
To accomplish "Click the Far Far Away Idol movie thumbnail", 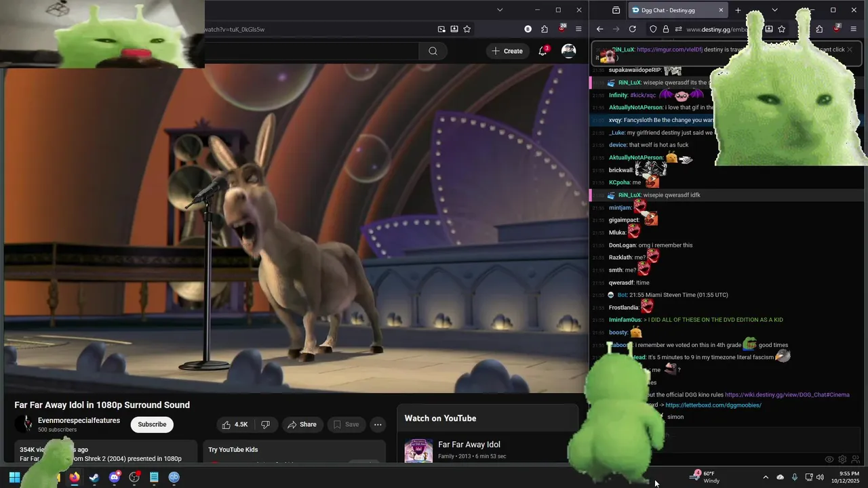I will point(418,451).
